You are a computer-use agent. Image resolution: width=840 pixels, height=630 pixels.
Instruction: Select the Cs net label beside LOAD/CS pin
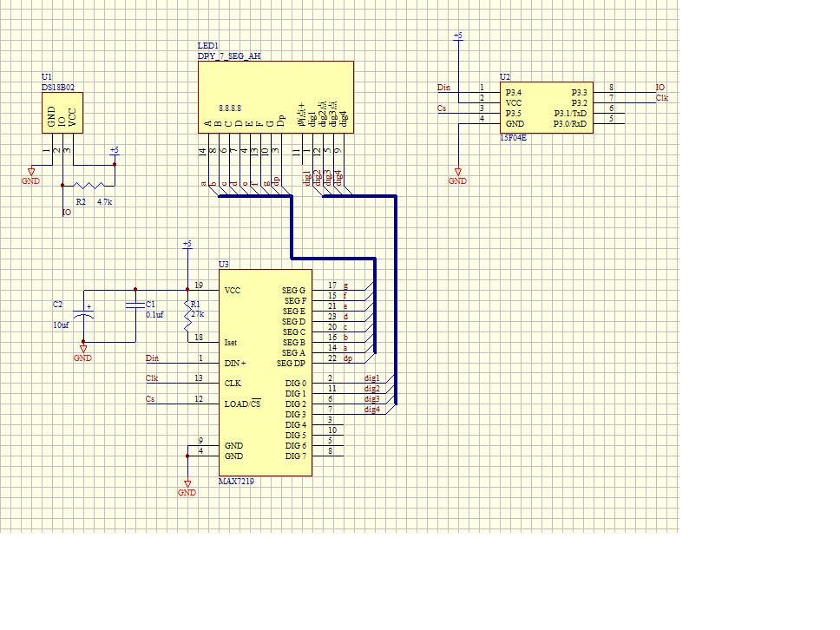pyautogui.click(x=150, y=399)
